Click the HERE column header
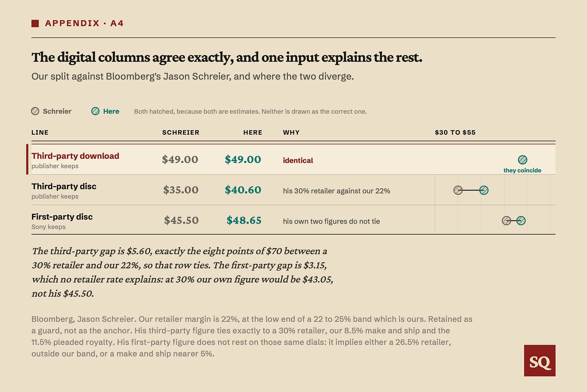The height and width of the screenshot is (392, 587). click(x=253, y=132)
